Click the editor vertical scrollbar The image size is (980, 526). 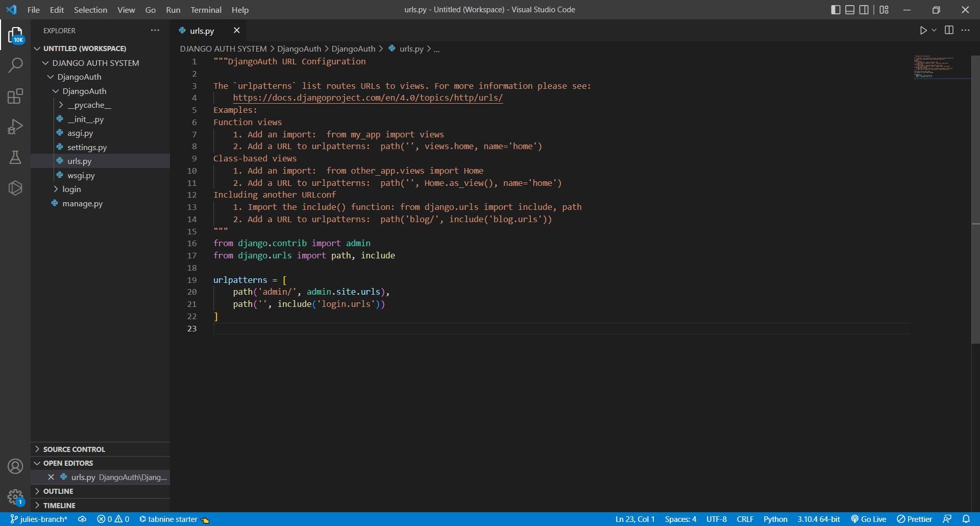(975, 199)
